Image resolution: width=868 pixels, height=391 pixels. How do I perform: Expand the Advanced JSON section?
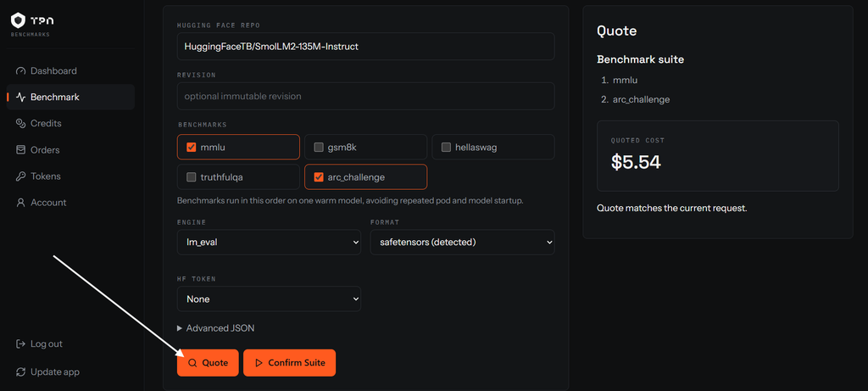click(x=216, y=328)
